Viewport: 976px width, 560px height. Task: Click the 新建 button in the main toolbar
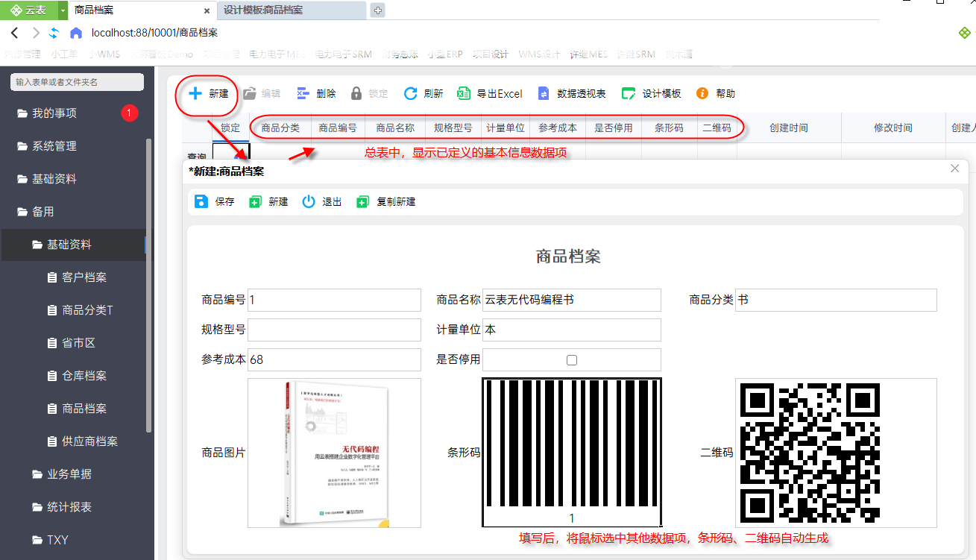pos(209,94)
